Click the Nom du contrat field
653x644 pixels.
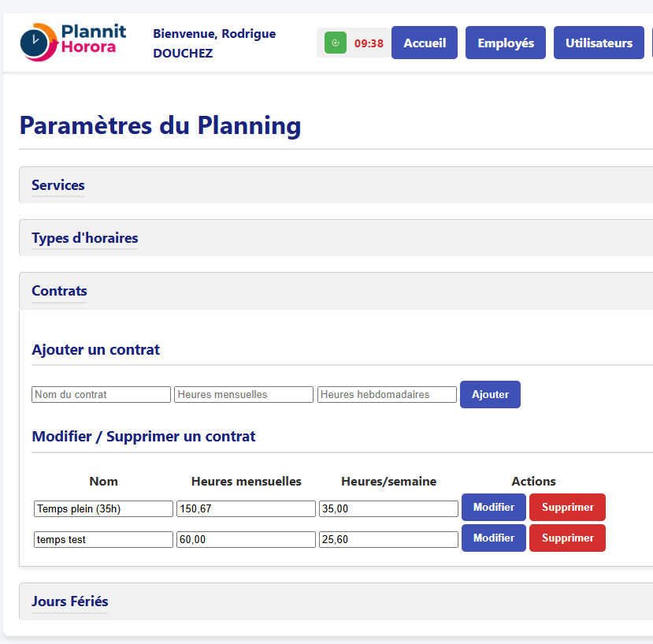(x=101, y=394)
